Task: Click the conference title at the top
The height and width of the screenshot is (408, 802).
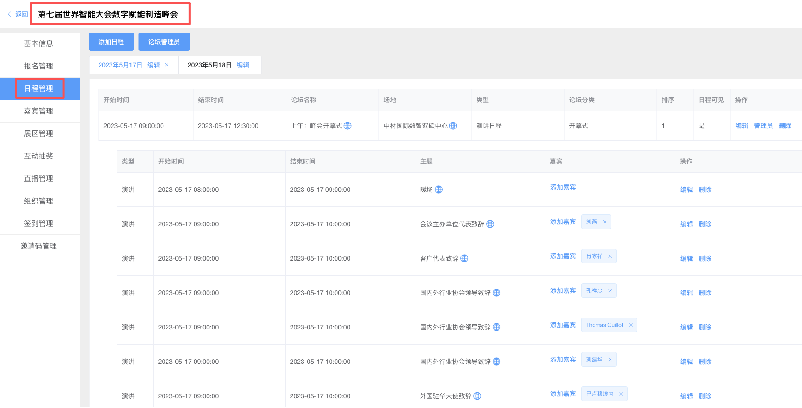Action: pyautogui.click(x=109, y=13)
